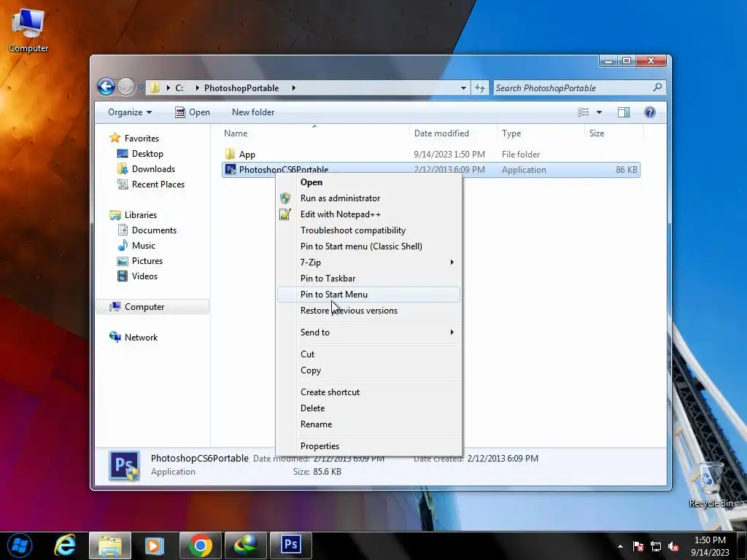Select Troubleshoot compatibility

368,230
